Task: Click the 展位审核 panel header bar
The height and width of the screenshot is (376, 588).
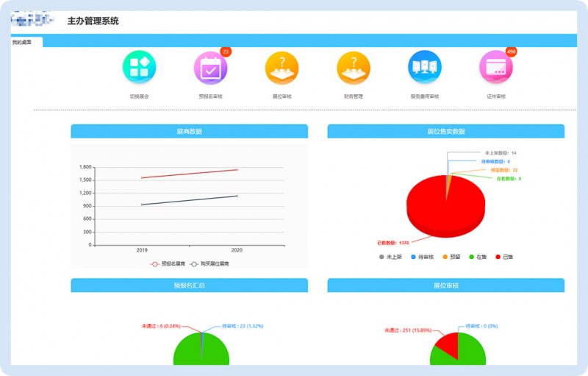Action: click(x=446, y=285)
